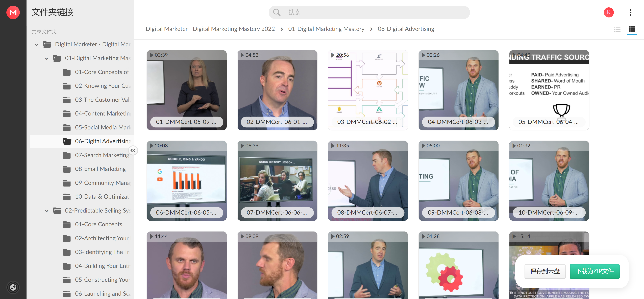The image size is (644, 299).
Task: Open breadcrumb 01-Digital Marketing Mastery
Action: (326, 29)
